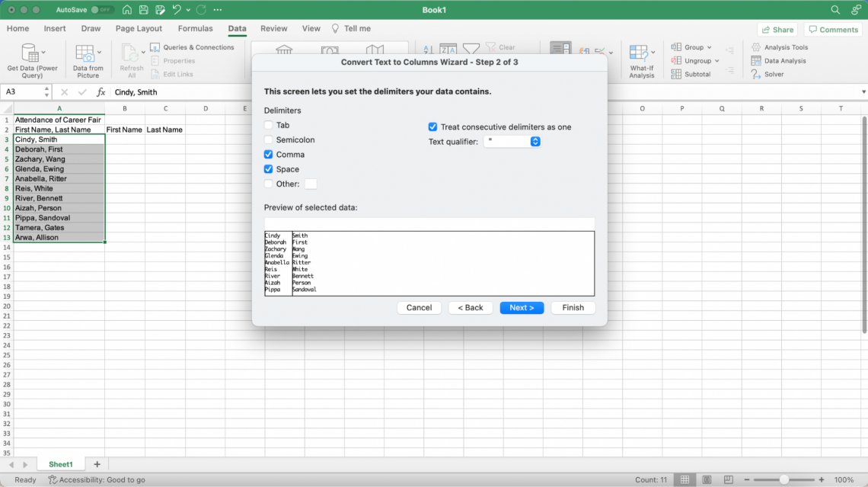This screenshot has height=487, width=868.
Task: Click the Get Data (Power Query) icon
Action: pos(31,54)
